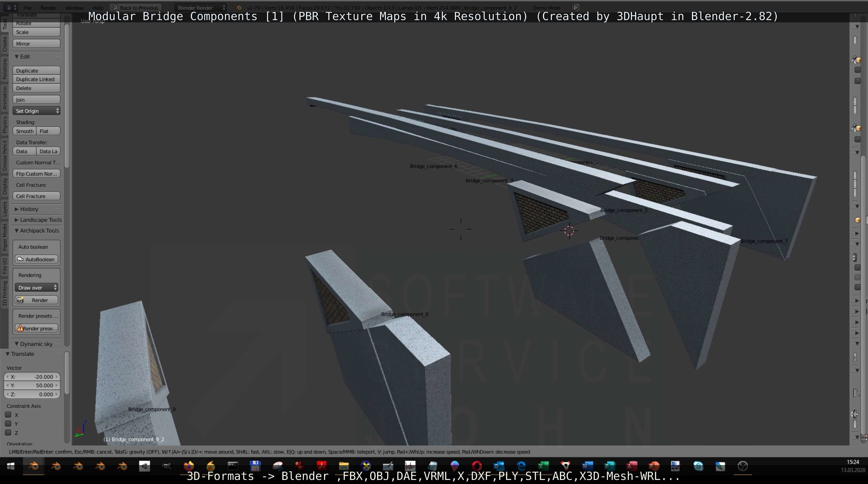
Task: Click the active Blender taskbar icon
Action: 34,466
